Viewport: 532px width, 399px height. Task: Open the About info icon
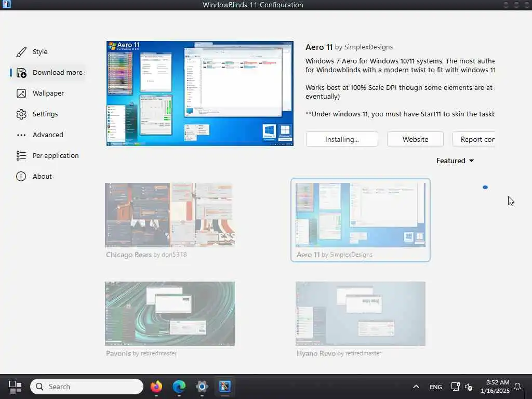click(21, 177)
